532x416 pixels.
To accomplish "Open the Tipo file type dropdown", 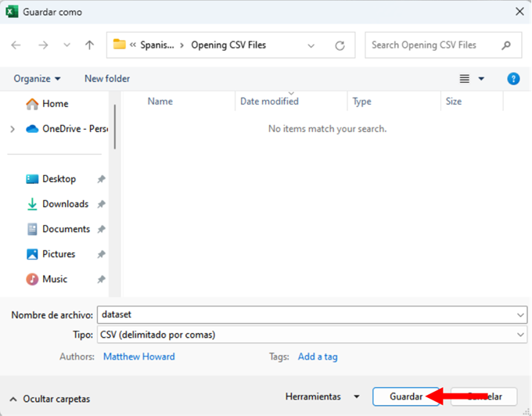I will (521, 335).
